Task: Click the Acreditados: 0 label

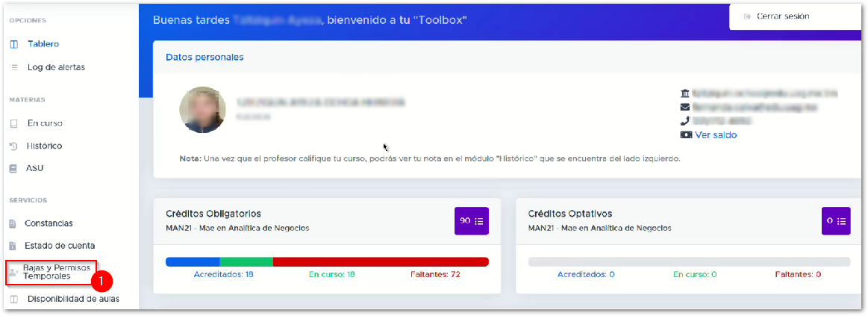Action: coord(586,274)
